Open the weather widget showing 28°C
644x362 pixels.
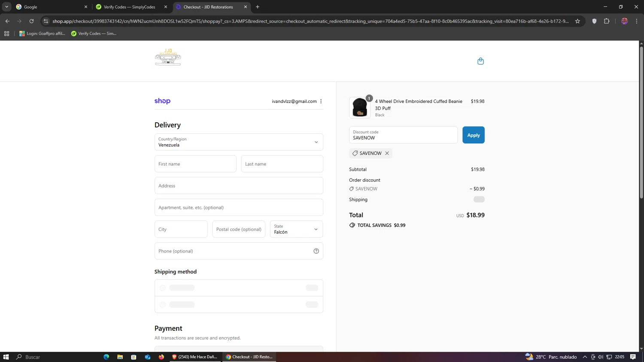(551, 357)
